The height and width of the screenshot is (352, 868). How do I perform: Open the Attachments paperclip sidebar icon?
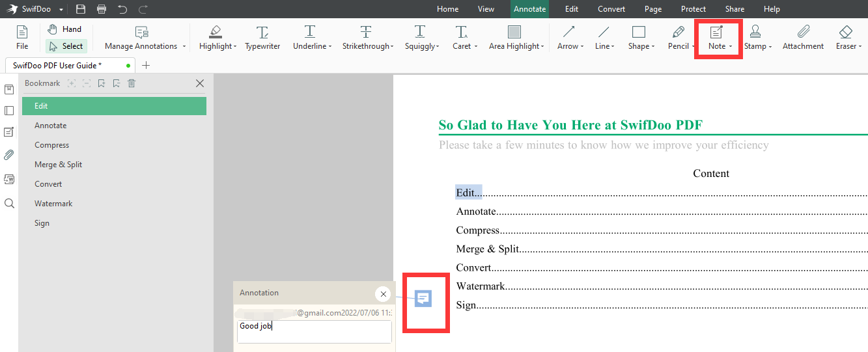9,155
